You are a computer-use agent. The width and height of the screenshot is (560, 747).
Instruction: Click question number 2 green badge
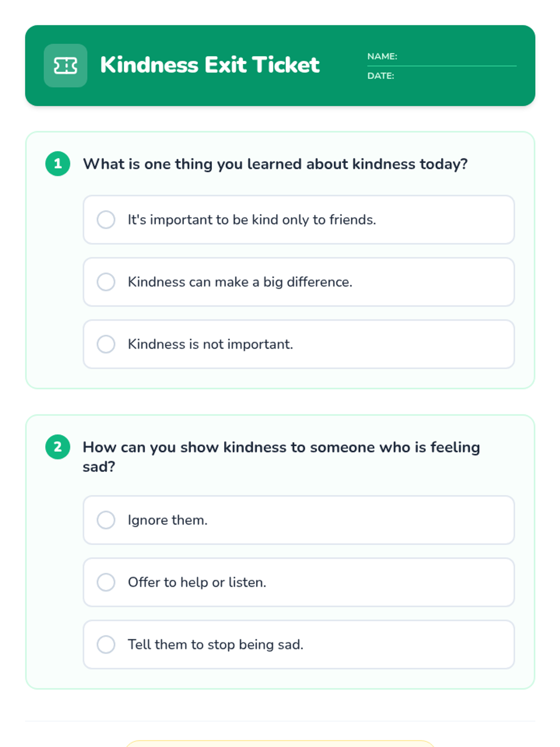click(58, 447)
